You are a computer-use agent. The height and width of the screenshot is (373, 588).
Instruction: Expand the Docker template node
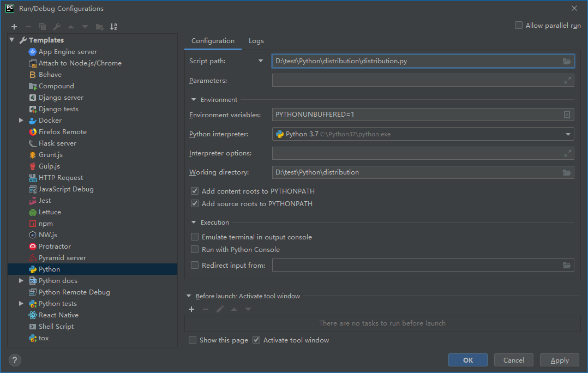coord(21,121)
